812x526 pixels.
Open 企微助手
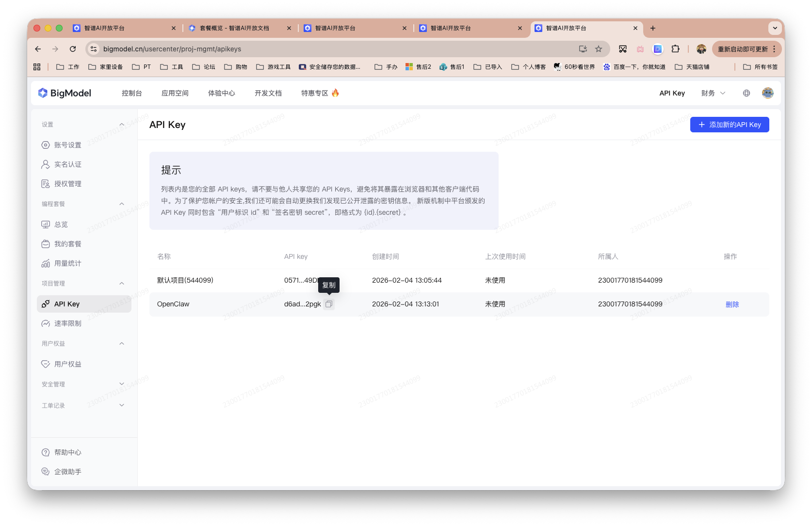[x=68, y=471]
